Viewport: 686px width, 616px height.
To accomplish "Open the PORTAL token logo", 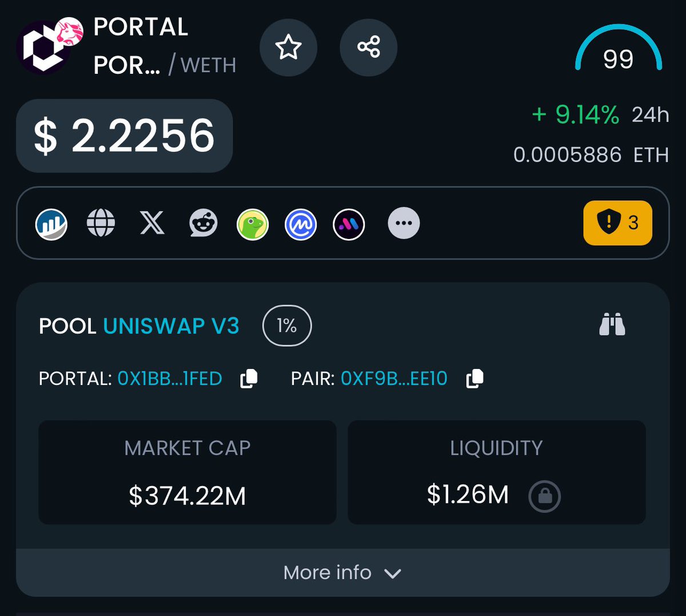I will [x=44, y=48].
